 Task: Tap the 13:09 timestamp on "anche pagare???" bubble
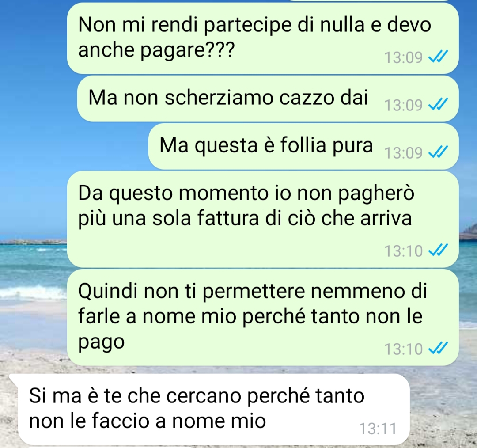(x=403, y=57)
